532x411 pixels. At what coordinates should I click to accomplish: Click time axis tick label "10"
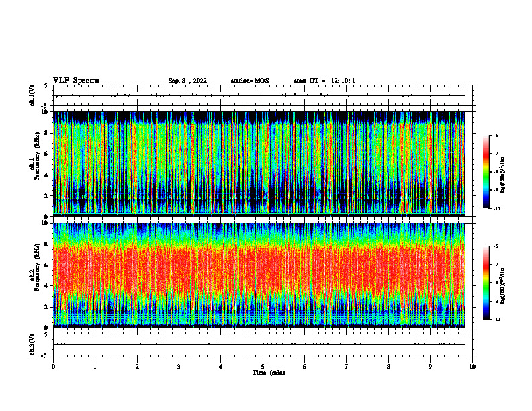click(x=472, y=367)
